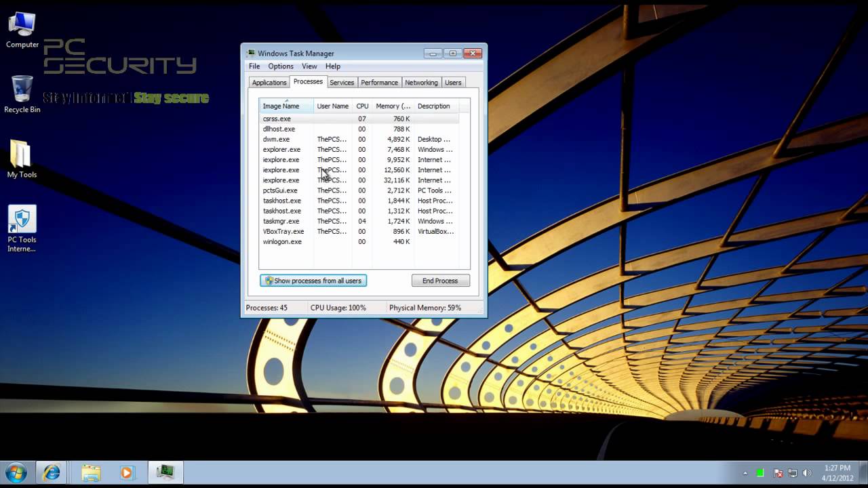Open the Computer desktop icon
This screenshot has height=488, width=868.
point(22,30)
